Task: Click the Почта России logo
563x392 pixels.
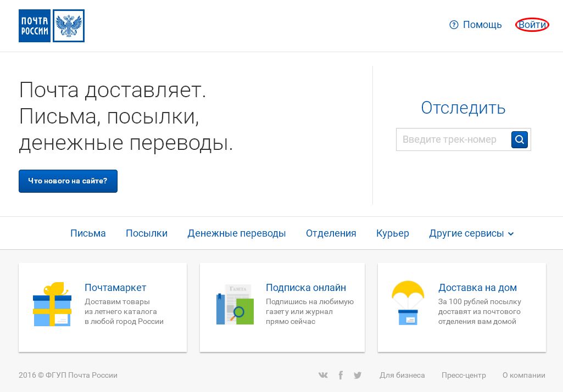Action: [52, 26]
